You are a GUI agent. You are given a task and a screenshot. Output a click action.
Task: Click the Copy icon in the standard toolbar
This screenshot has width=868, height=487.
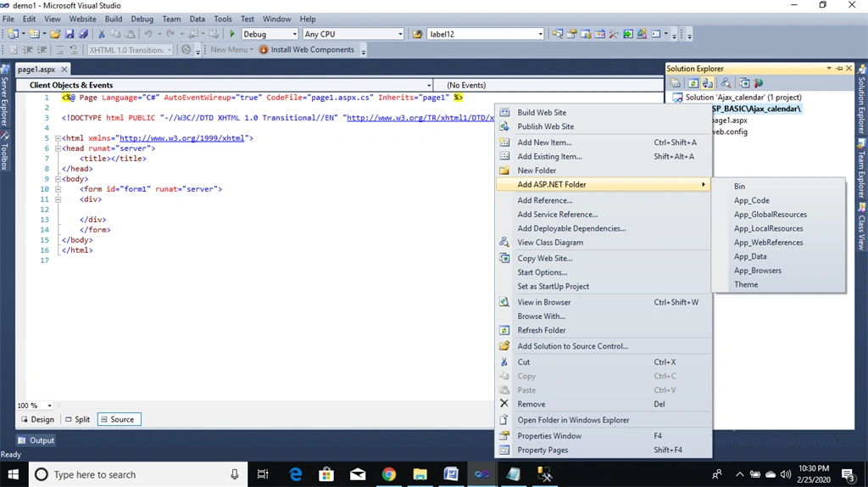115,34
